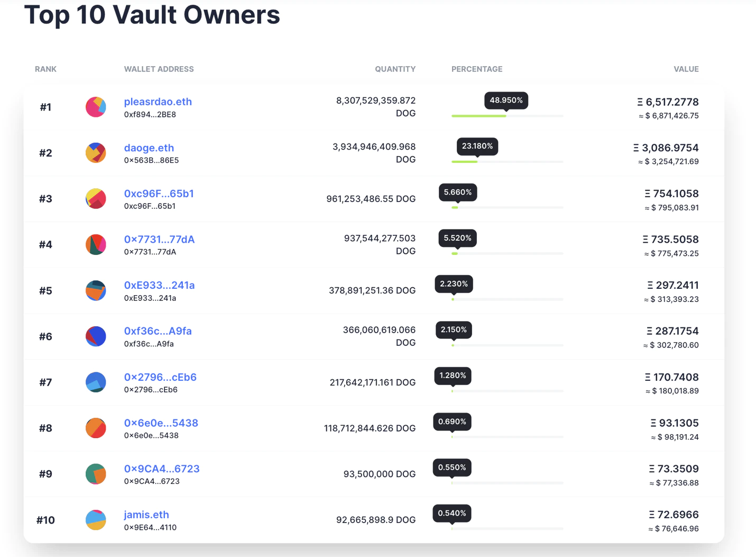Open the 0x9CA4...6723 wallet link
Viewport: 756px width, 559px height.
[161, 469]
